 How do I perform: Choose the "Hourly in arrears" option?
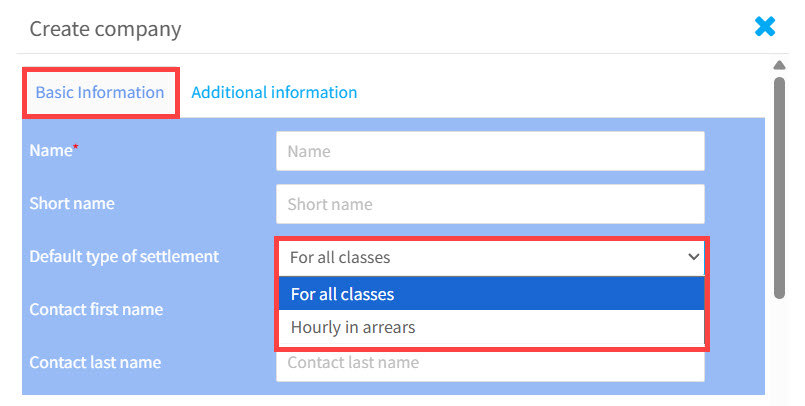pos(490,327)
